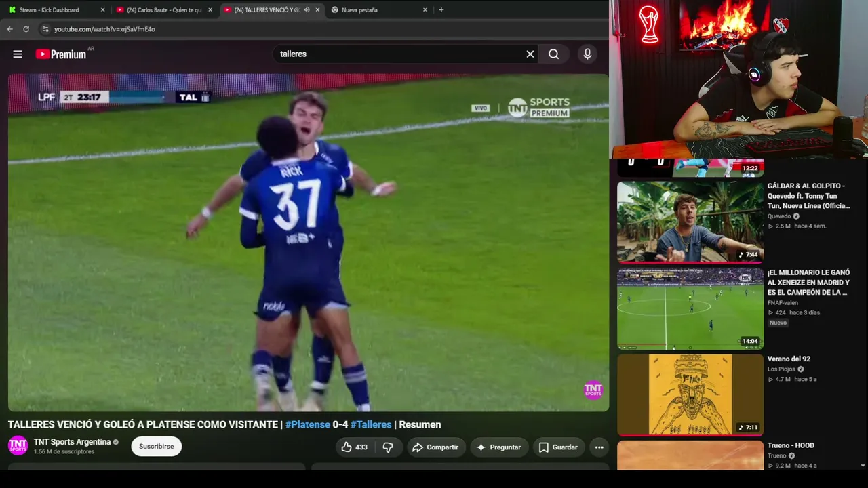This screenshot has height=488, width=868.
Task: Open the EL MILLONARIO LE GANÓ title
Action: point(808,283)
